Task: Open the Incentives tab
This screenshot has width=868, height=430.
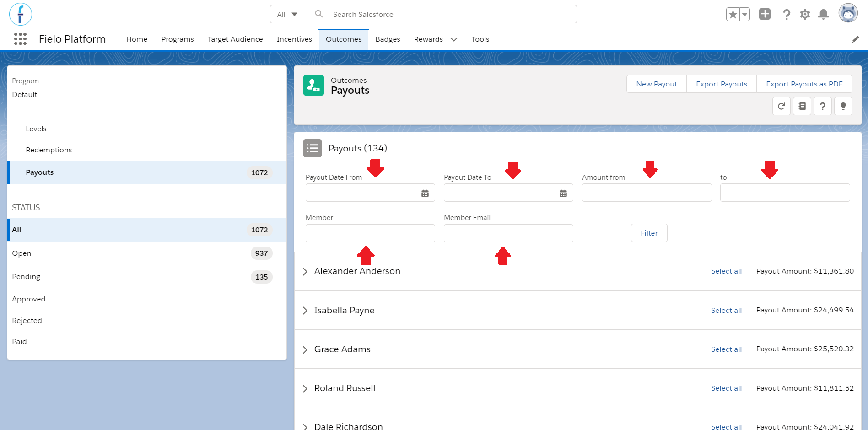Action: [294, 39]
